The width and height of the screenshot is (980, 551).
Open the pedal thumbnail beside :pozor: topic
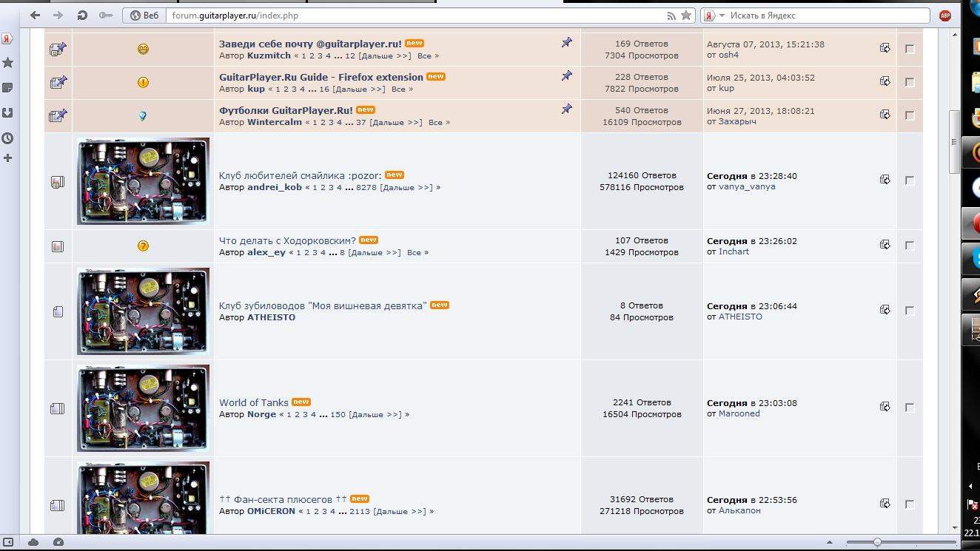coord(143,181)
